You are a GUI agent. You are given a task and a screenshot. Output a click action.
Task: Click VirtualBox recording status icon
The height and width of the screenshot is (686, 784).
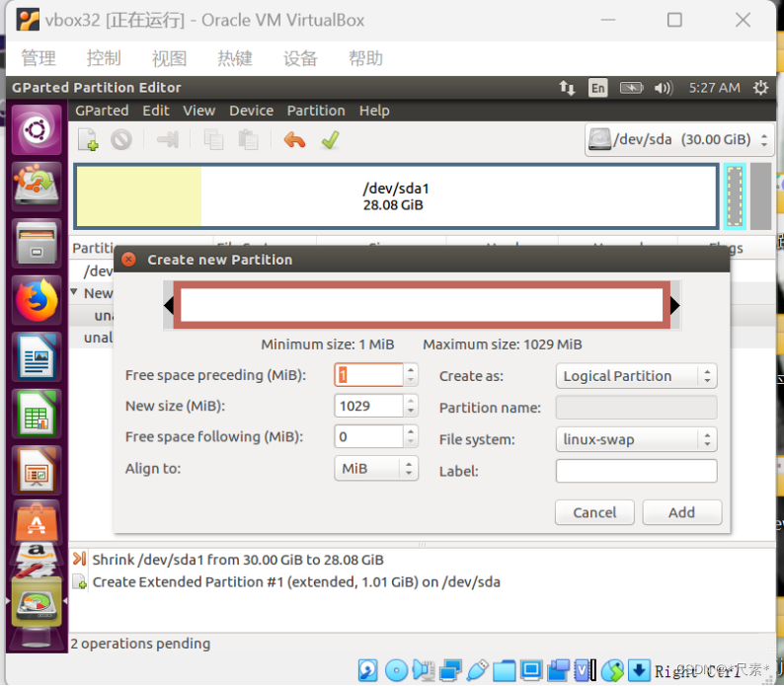(559, 670)
